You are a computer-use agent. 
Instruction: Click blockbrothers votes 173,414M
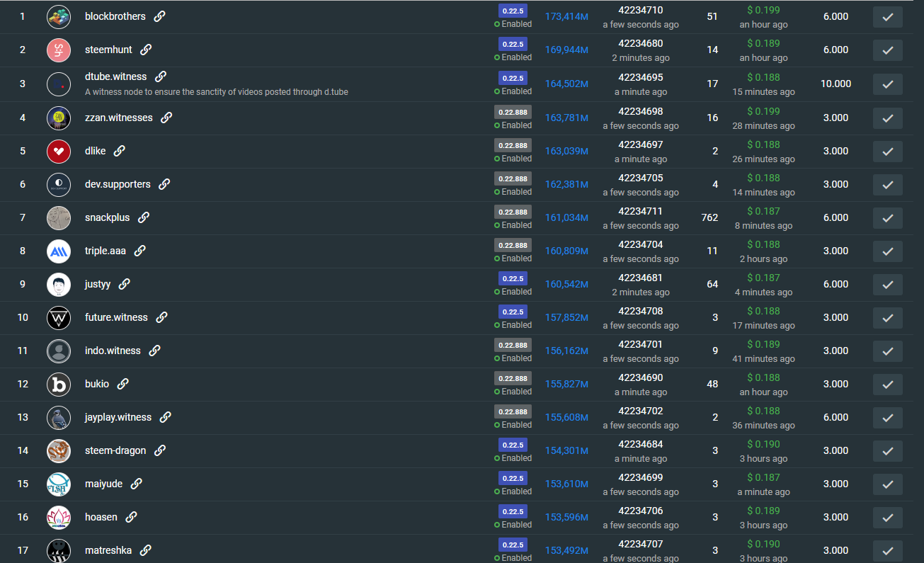566,16
